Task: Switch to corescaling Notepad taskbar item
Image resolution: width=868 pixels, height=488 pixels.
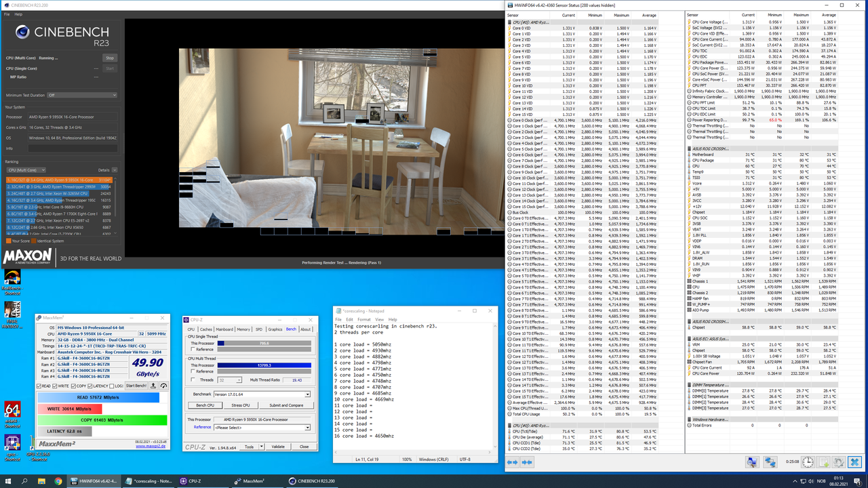Action: click(x=148, y=481)
